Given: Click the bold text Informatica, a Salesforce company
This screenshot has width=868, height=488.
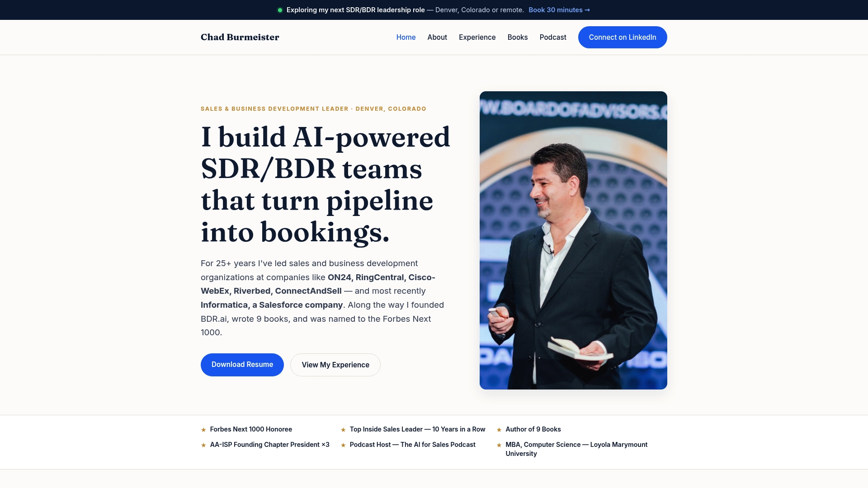Looking at the screenshot, I should click(x=272, y=305).
